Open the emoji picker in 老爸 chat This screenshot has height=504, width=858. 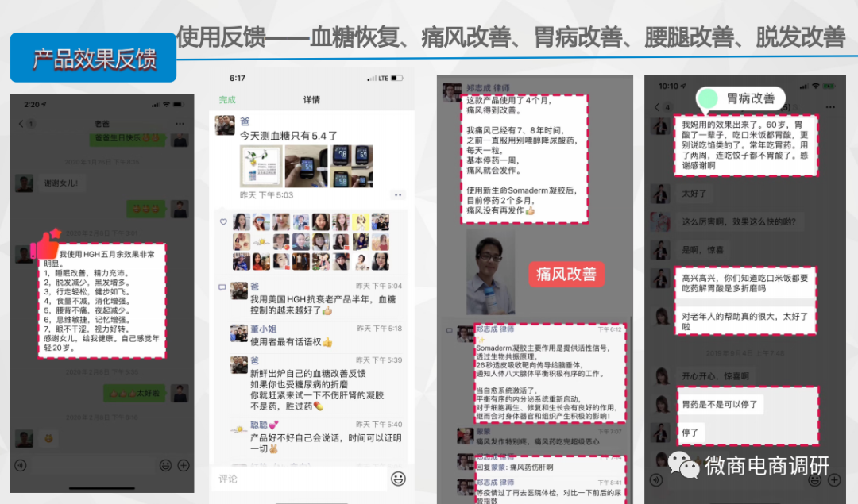165,465
